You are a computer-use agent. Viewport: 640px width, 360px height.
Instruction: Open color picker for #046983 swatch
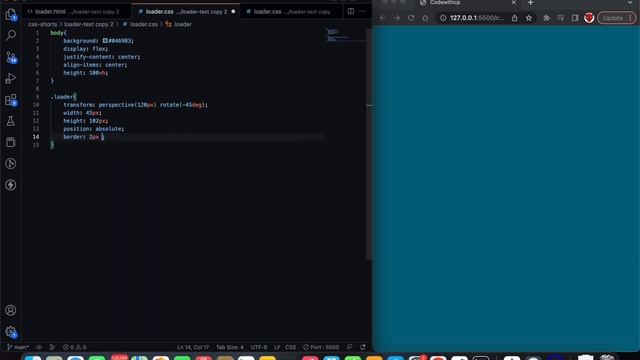click(x=105, y=40)
